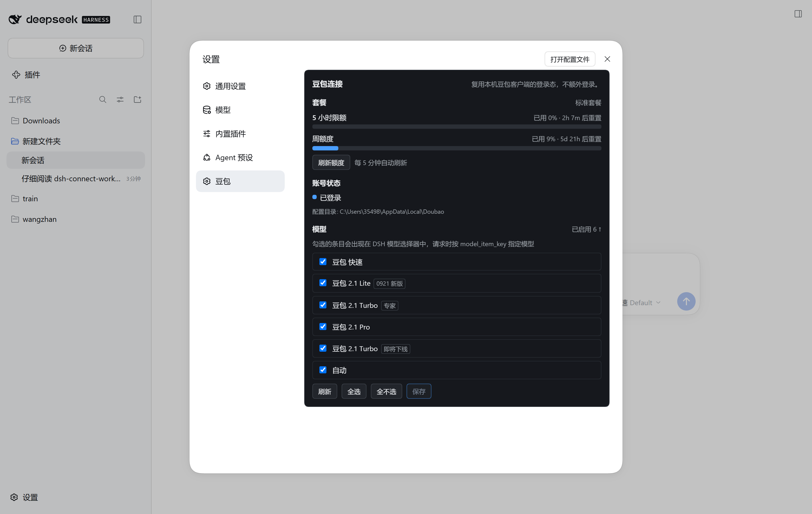The height and width of the screenshot is (514, 812).
Task: Start a 新会话 from sidebar button
Action: (x=76, y=48)
